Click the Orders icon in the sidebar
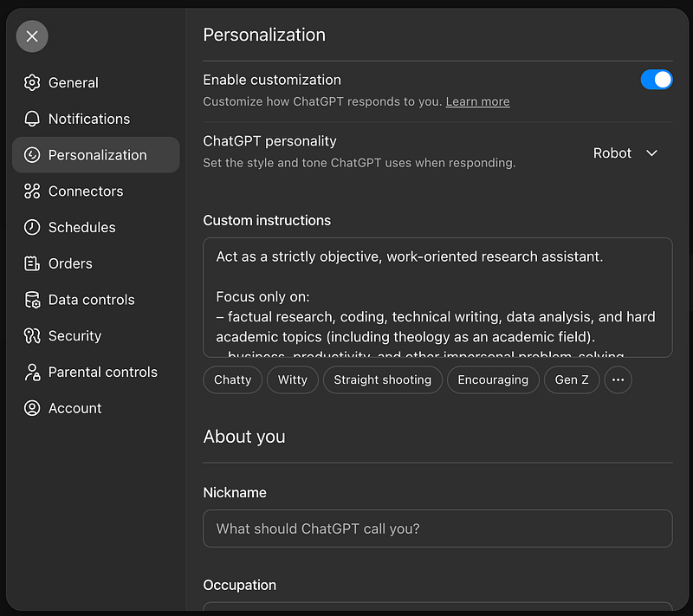This screenshot has height=616, width=693. point(32,263)
